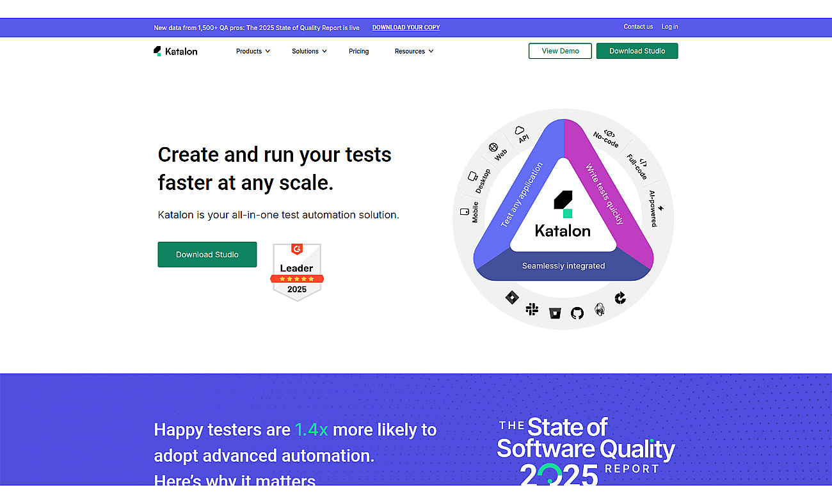Image resolution: width=832 pixels, height=504 pixels.
Task: Click the hero Download Studio button
Action: (x=207, y=255)
